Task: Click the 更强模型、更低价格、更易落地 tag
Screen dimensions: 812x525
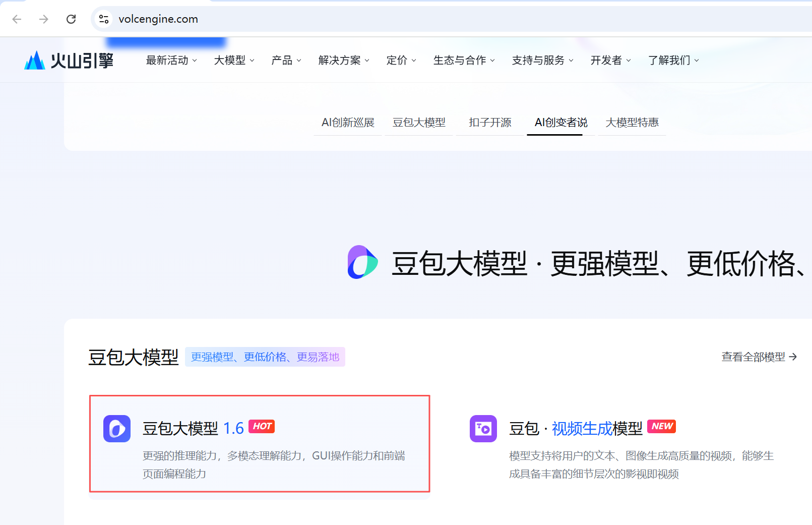Action: tap(265, 357)
